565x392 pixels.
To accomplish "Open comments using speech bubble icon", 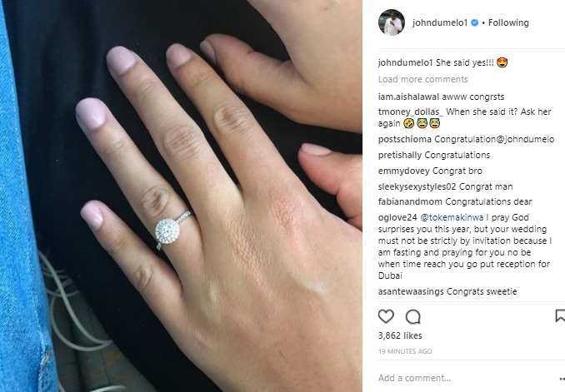I will [x=413, y=317].
